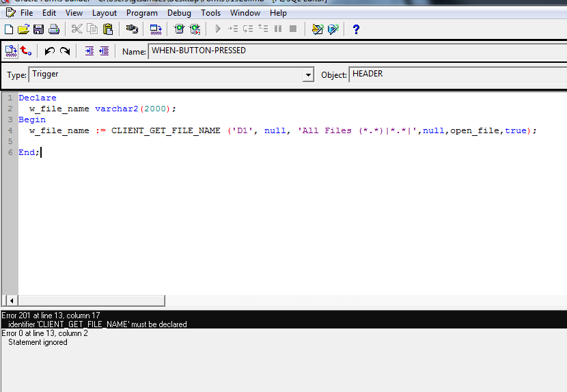Click the Connect to database icon

pyautogui.click(x=132, y=29)
